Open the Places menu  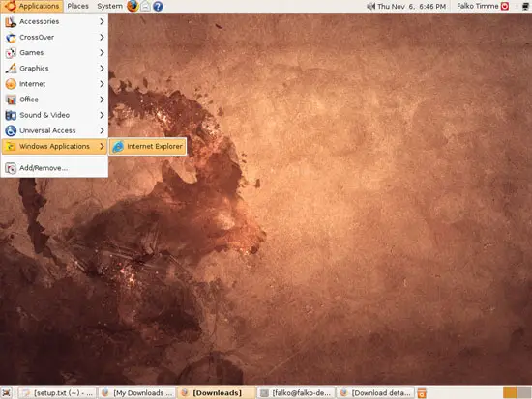tap(77, 6)
